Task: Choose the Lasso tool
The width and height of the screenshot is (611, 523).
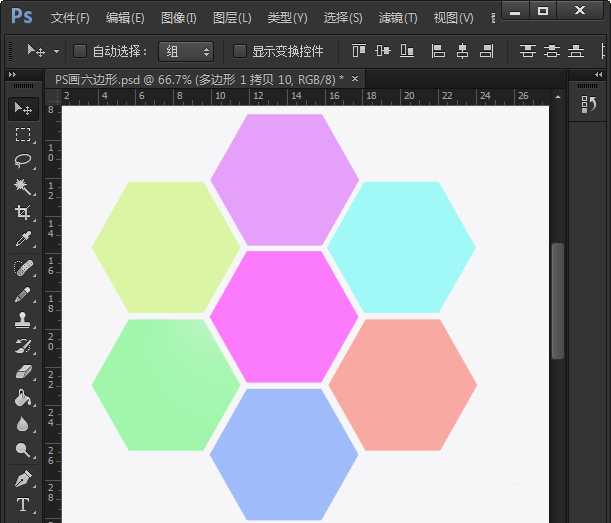Action: pos(22,160)
